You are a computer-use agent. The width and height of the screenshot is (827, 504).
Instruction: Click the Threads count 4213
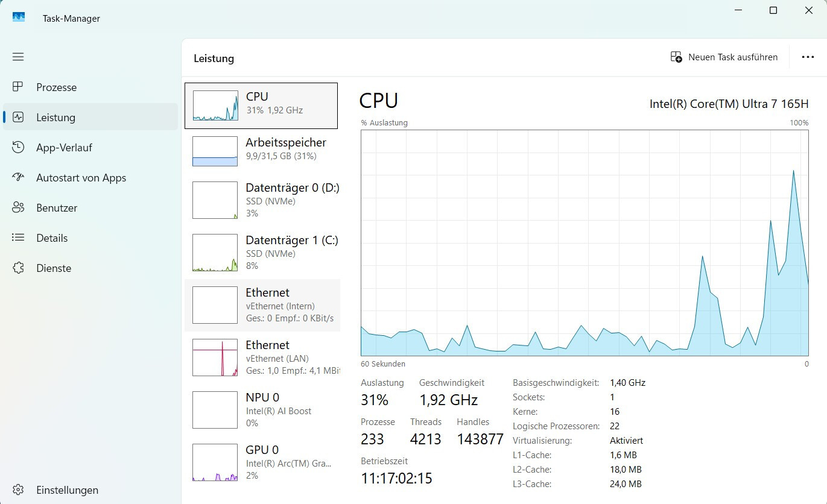click(426, 439)
